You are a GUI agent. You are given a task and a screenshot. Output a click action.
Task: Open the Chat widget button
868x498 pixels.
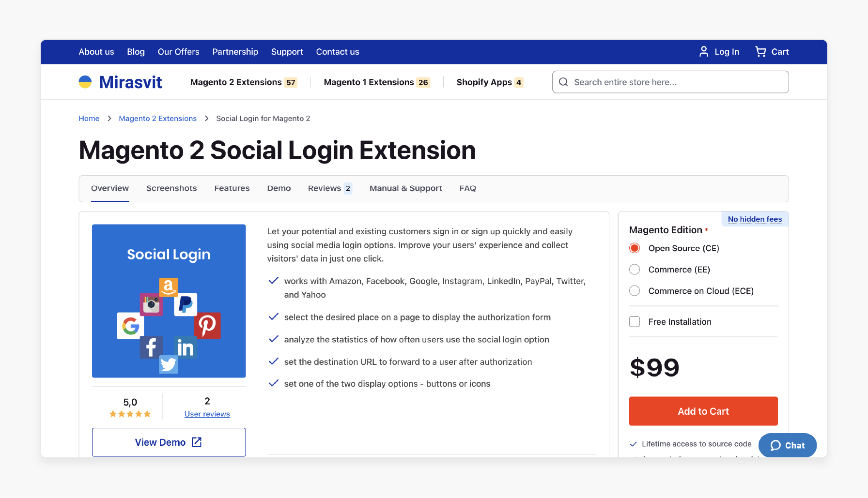point(788,445)
